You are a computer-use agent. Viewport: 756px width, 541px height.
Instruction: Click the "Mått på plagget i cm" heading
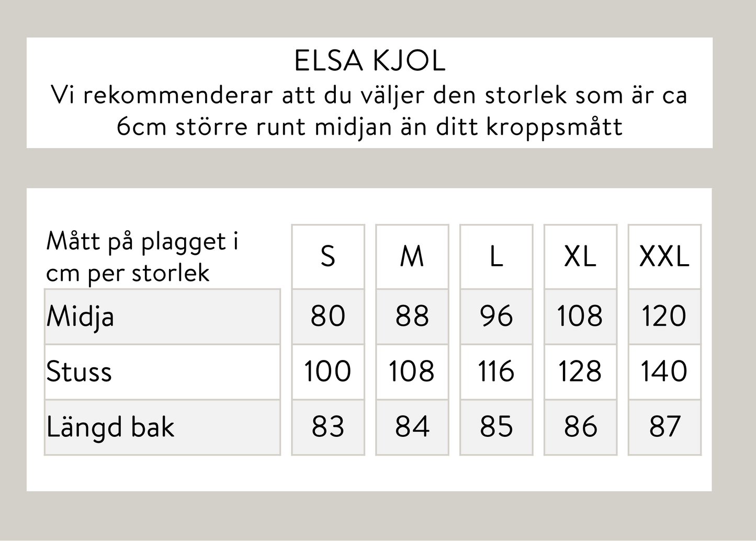pos(142,257)
